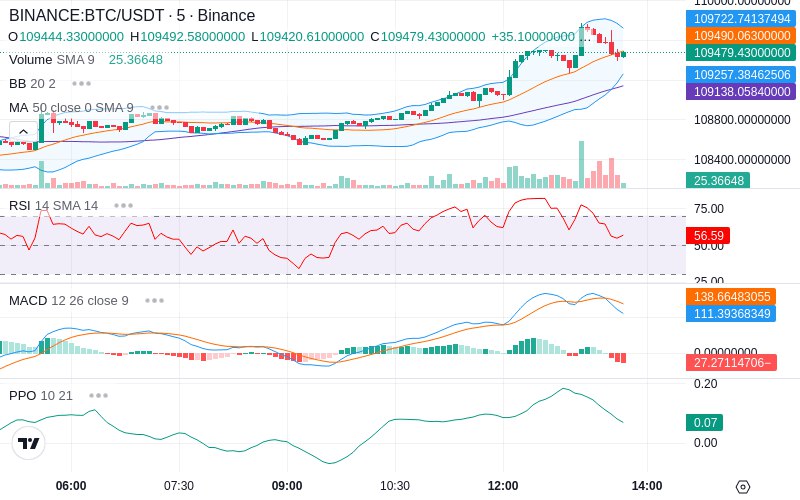Open more options for RSI 14 indicator

[123, 206]
